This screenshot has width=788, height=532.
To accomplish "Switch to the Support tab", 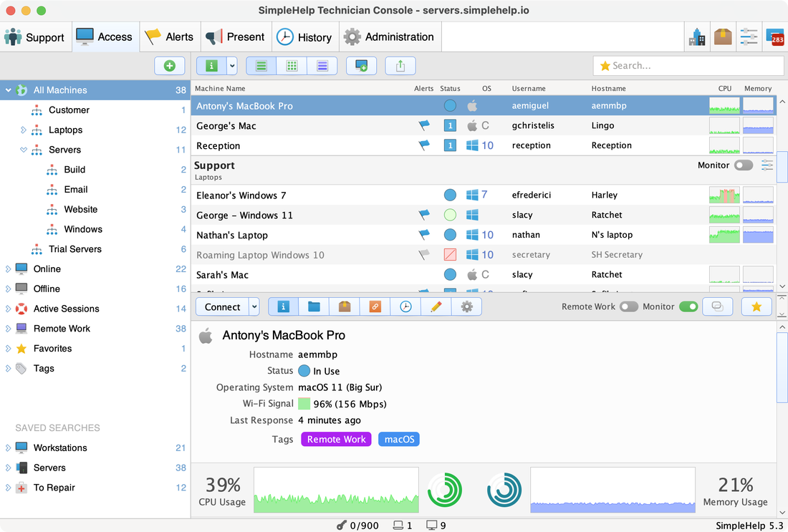I will pos(34,37).
